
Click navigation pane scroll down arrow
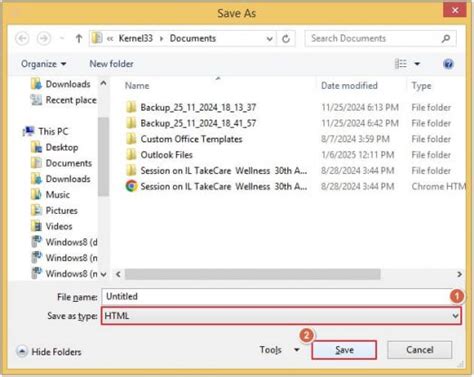coord(104,274)
